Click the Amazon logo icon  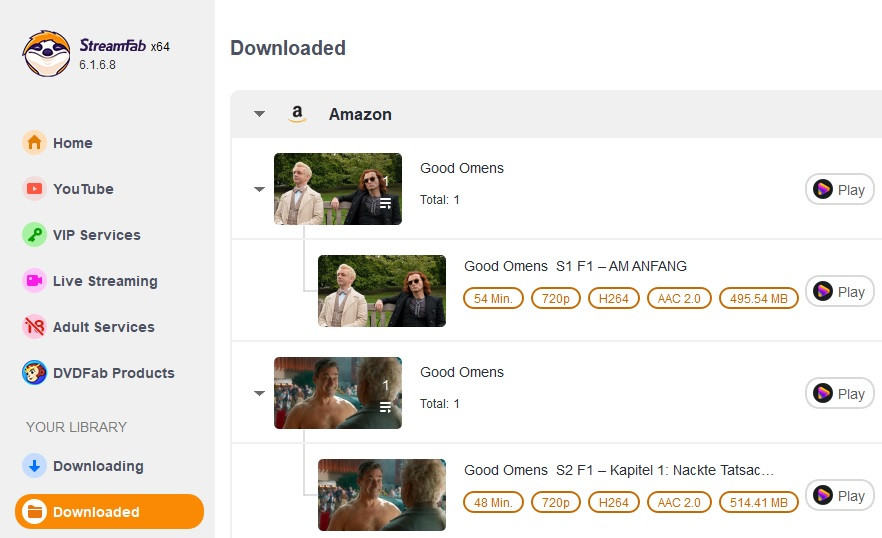click(296, 114)
